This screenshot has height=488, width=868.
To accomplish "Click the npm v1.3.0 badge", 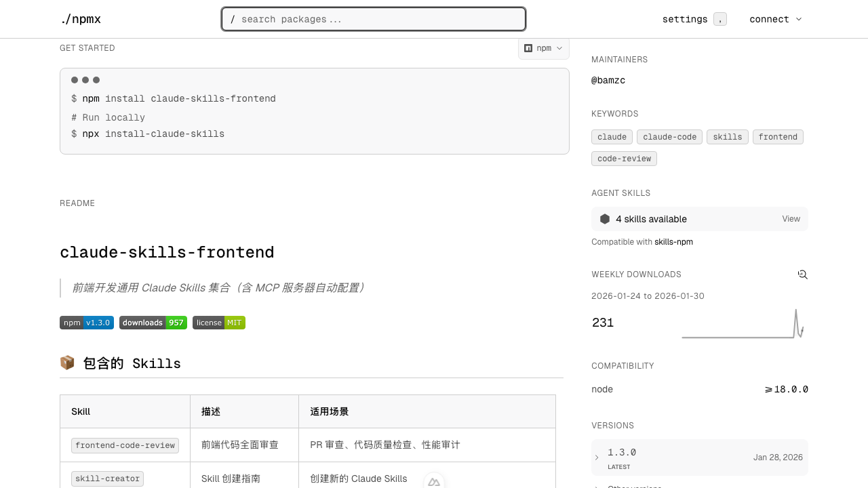I will click(87, 323).
